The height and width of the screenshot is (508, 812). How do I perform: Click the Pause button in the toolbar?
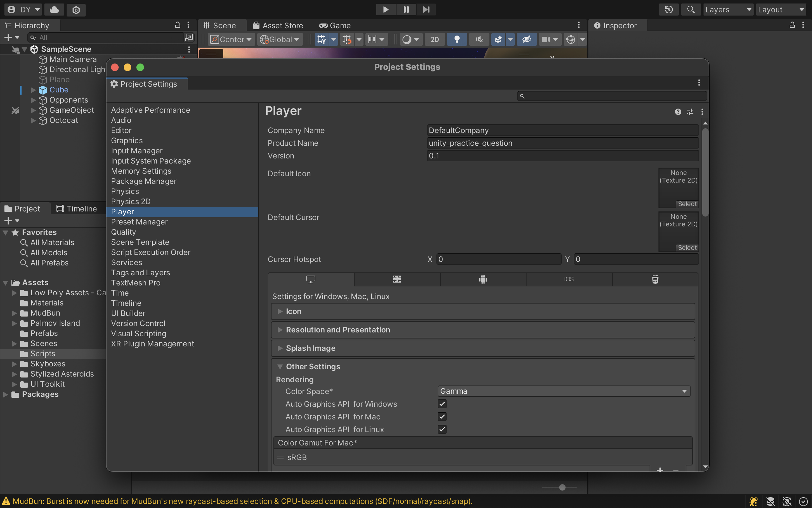(406, 10)
